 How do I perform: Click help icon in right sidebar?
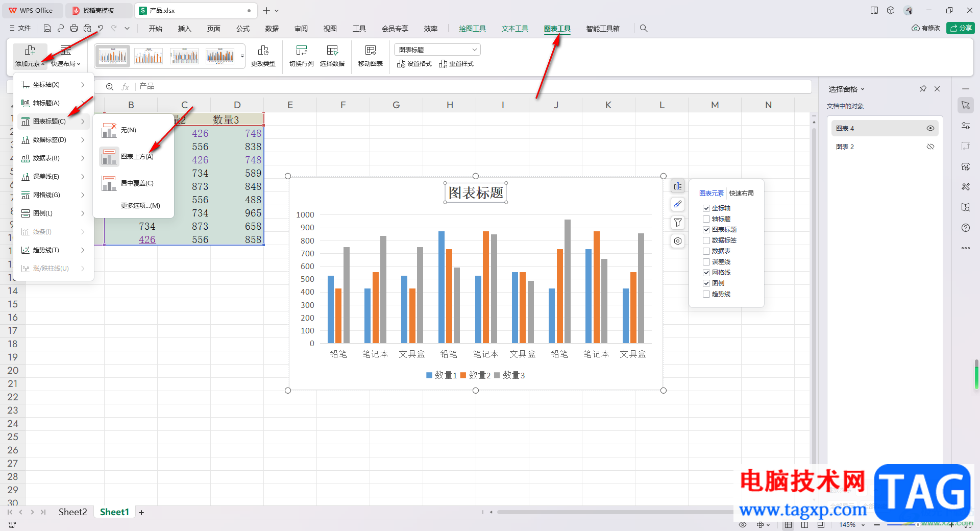[x=966, y=228]
